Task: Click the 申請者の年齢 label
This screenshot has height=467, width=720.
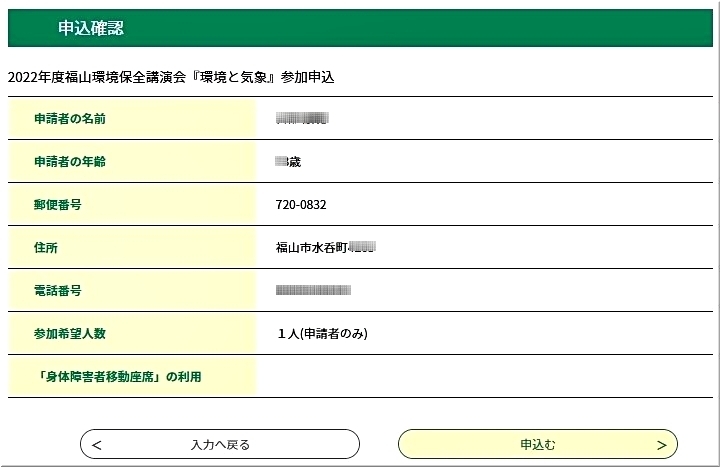Action: click(x=70, y=162)
